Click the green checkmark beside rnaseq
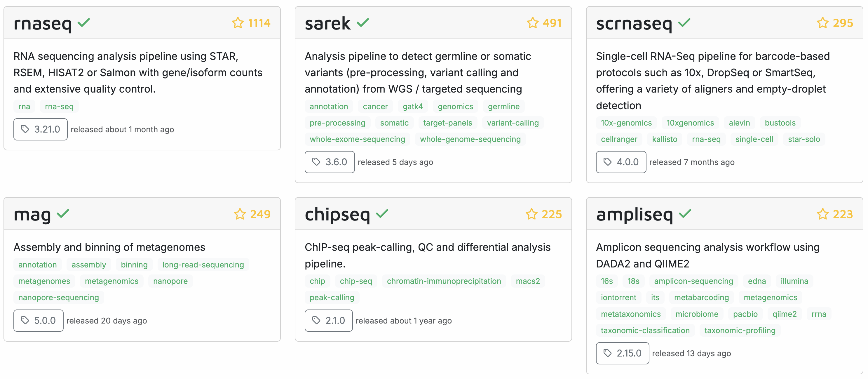The height and width of the screenshot is (379, 868). 83,23
